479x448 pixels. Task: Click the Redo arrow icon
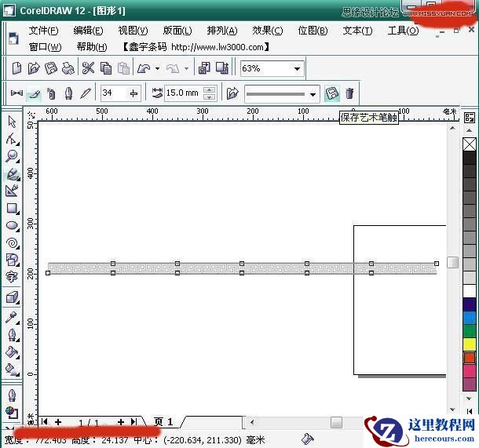[173, 68]
